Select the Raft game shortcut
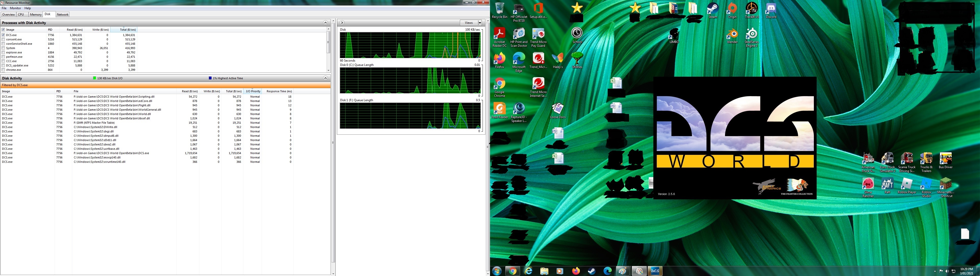The image size is (980, 276). pyautogui.click(x=888, y=186)
